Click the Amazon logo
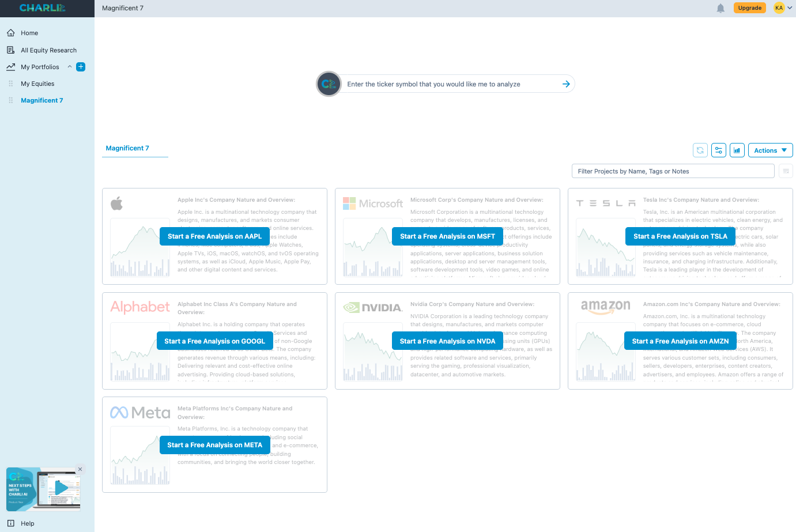Screen dimensions: 796x532 pos(606,307)
